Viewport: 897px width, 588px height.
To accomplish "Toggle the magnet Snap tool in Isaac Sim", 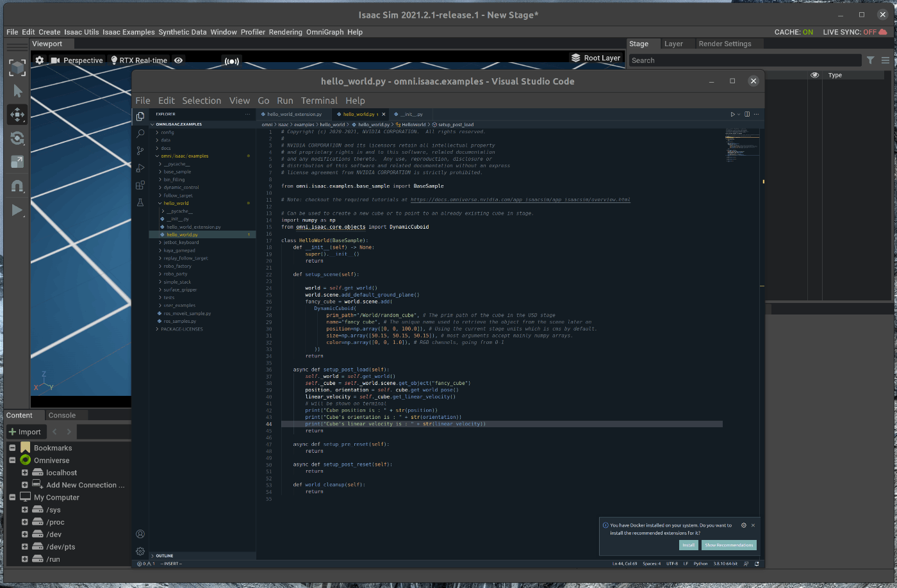I will pos(17,186).
